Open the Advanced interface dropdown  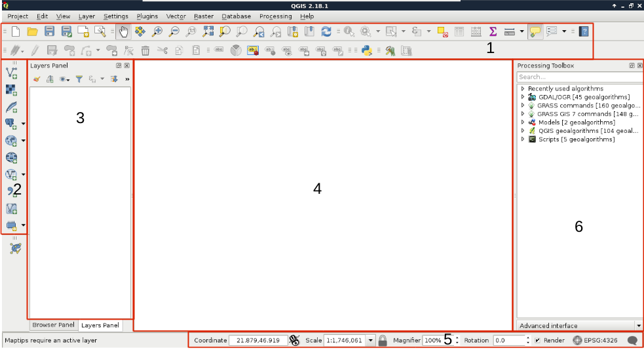[638, 325]
